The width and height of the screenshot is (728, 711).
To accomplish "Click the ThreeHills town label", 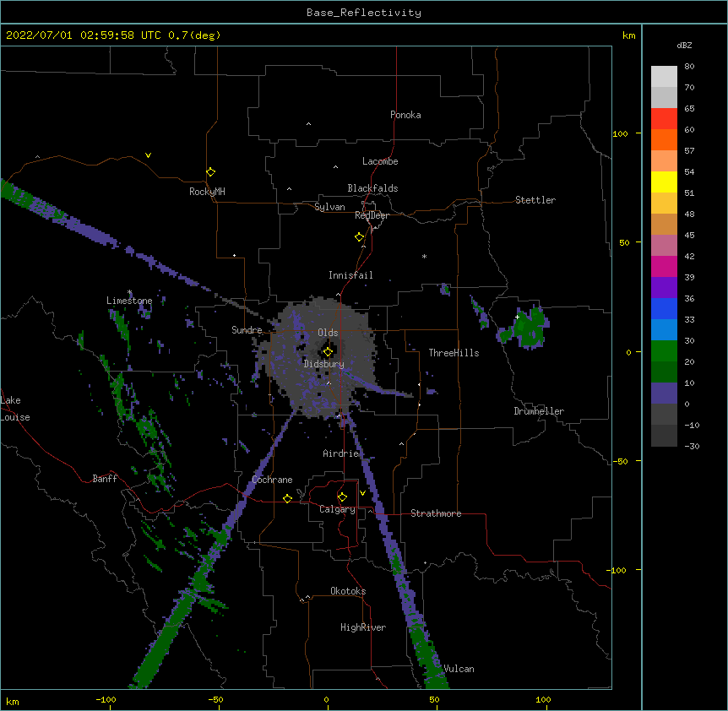I will click(x=454, y=353).
